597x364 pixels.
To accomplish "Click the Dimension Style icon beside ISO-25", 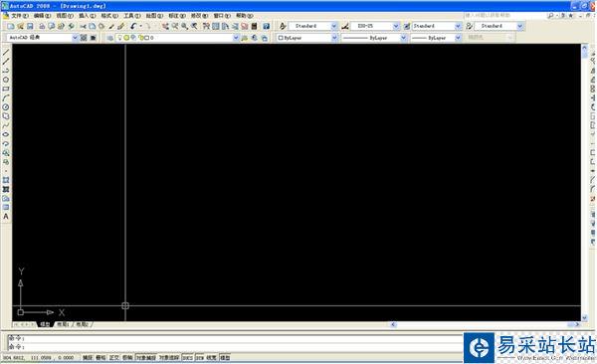I will click(345, 26).
